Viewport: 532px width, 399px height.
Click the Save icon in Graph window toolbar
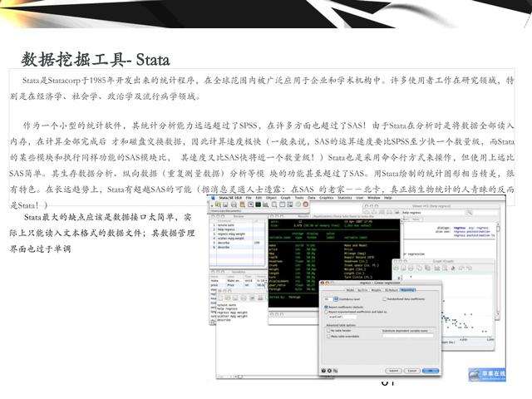tap(403, 268)
